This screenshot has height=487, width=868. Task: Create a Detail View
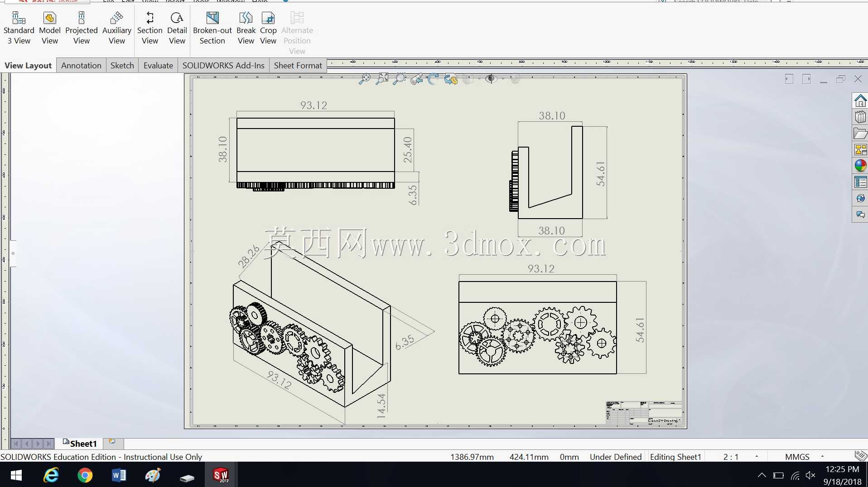point(177,28)
